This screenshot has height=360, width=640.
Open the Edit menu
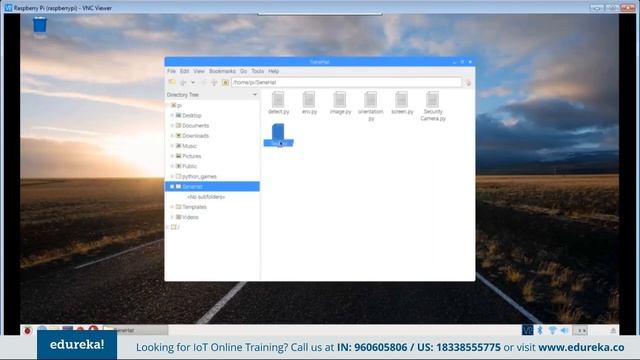click(x=184, y=71)
